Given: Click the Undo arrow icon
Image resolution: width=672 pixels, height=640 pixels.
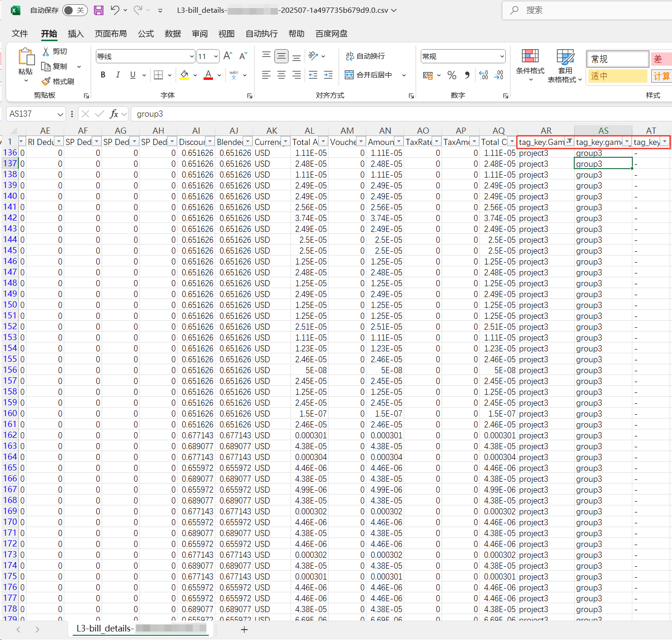Looking at the screenshot, I should [115, 10].
